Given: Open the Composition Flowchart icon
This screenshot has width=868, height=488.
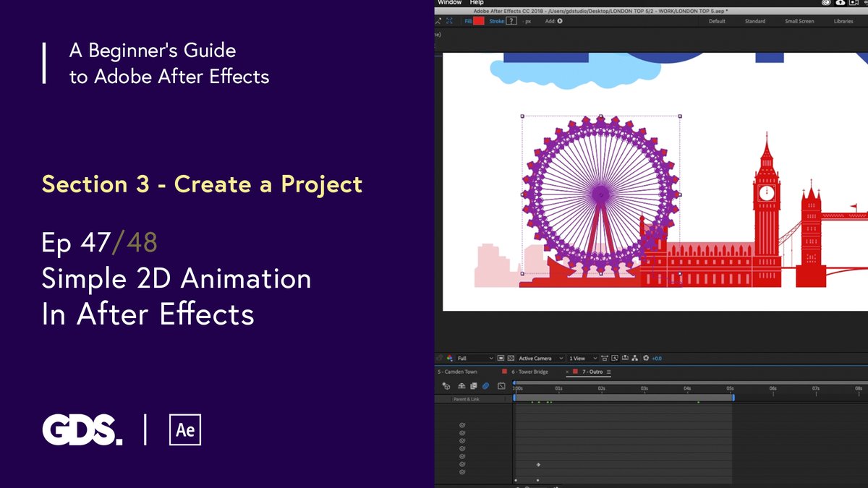Looking at the screenshot, I should click(x=635, y=359).
